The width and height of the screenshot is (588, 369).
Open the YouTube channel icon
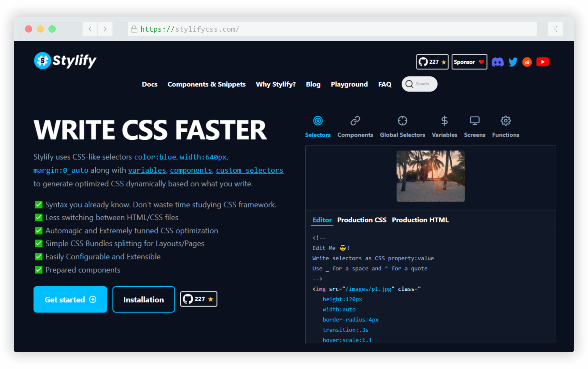[542, 62]
